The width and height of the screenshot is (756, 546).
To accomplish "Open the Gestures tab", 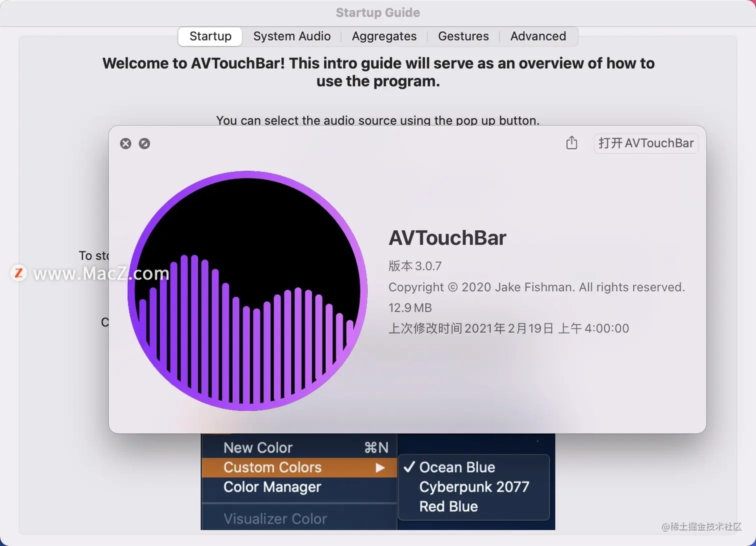I will [x=463, y=36].
